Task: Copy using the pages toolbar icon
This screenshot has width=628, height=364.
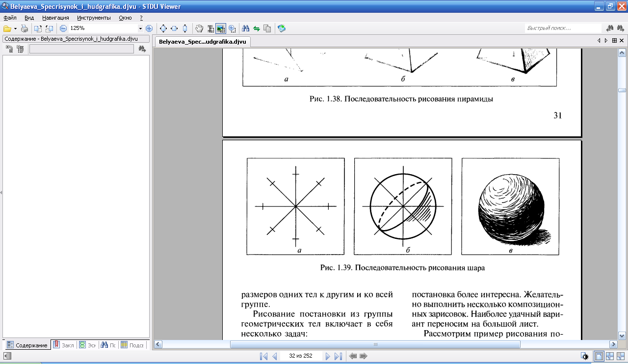Action: pos(267,28)
